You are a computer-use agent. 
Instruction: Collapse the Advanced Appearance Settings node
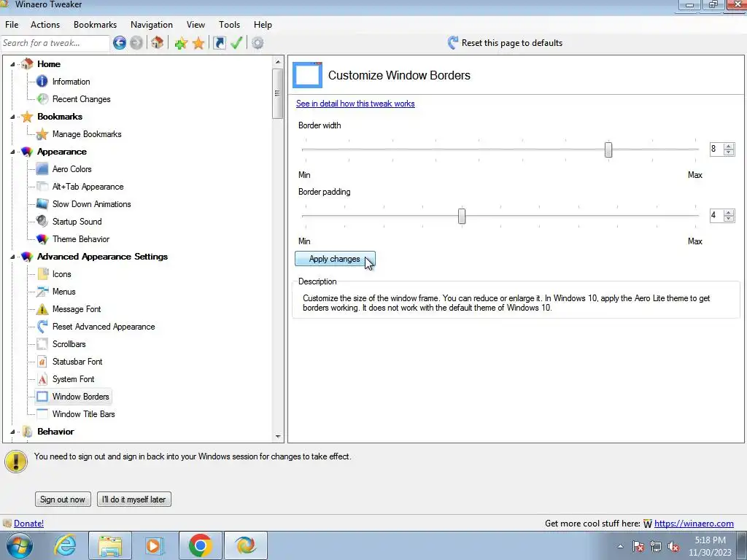pyautogui.click(x=13, y=257)
